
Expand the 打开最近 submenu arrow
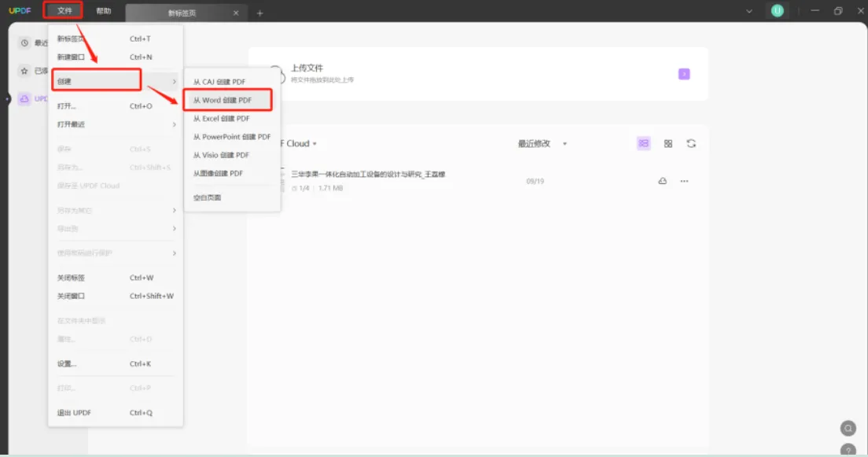click(174, 124)
